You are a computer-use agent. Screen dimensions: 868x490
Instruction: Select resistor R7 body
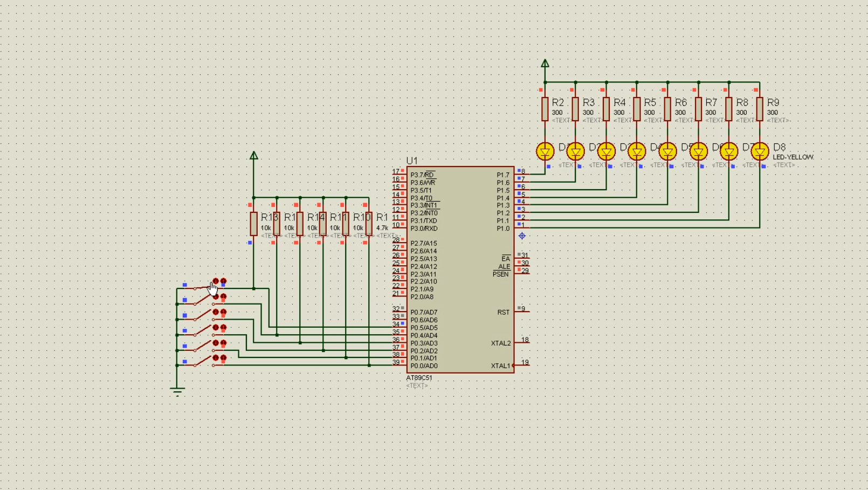698,109
